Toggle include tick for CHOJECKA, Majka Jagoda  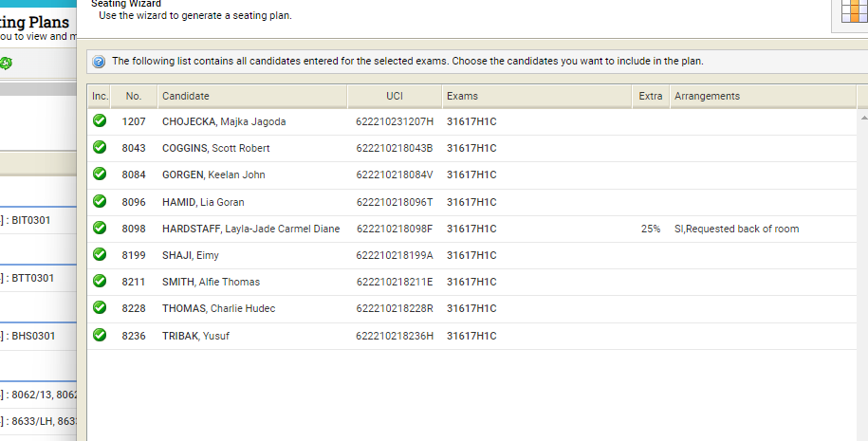pyautogui.click(x=100, y=121)
